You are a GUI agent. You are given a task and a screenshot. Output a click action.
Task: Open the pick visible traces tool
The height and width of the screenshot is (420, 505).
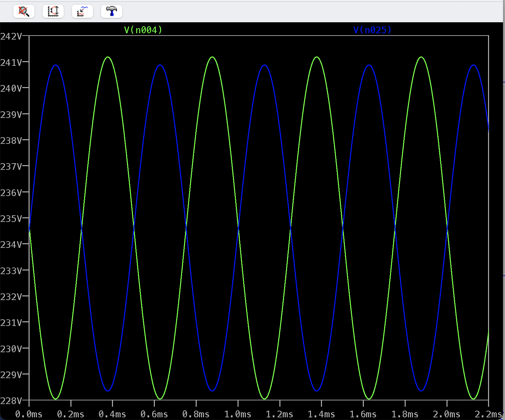pos(82,11)
